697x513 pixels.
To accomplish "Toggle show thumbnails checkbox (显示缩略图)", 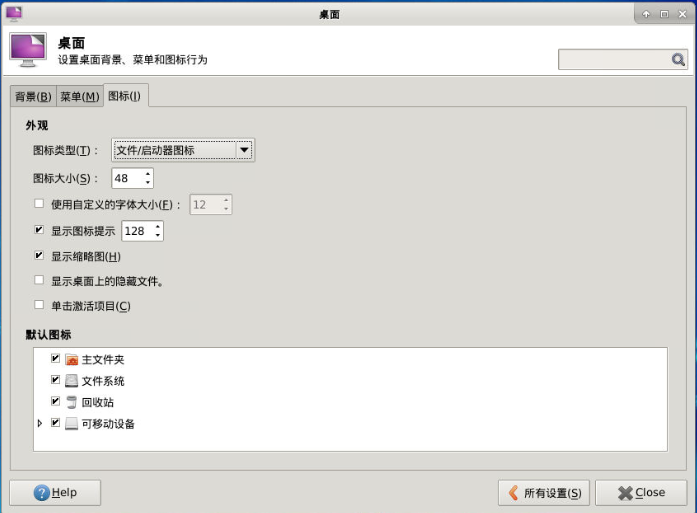I will [x=39, y=255].
